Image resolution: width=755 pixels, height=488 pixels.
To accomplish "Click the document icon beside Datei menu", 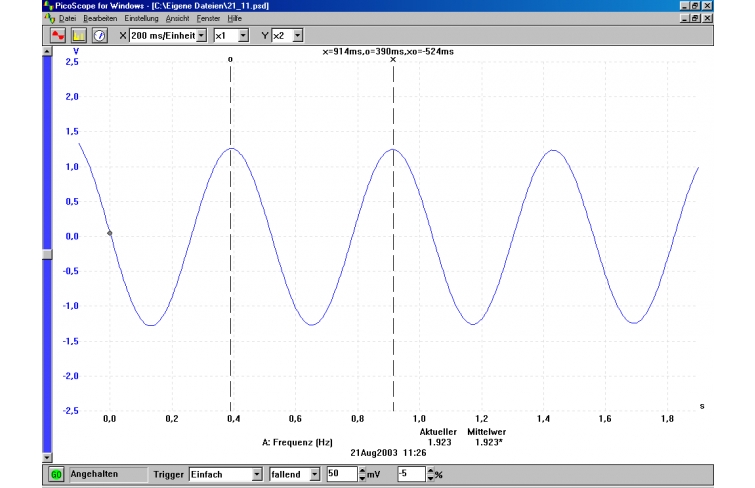I will [x=50, y=18].
